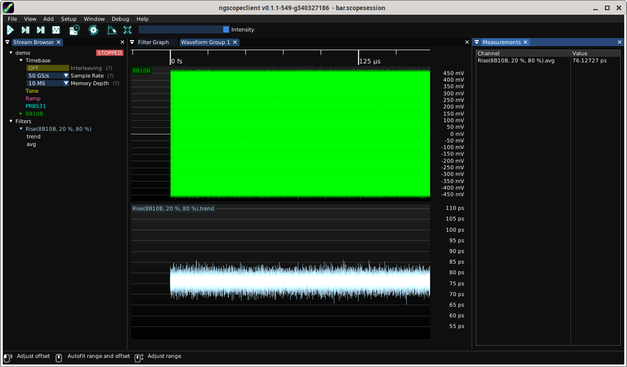Click the refresh settings gear icon

point(93,30)
